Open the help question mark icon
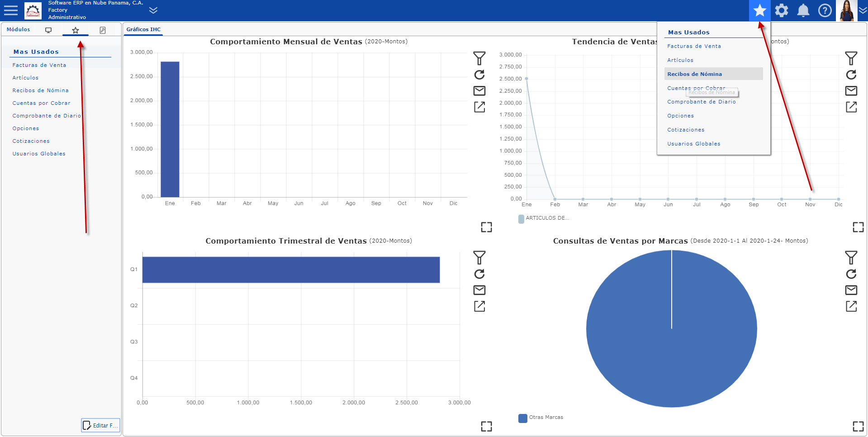The height and width of the screenshot is (437, 868). click(825, 10)
